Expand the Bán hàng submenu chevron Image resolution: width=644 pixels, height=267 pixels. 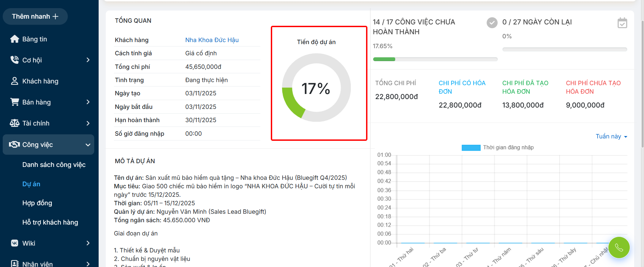coord(88,102)
